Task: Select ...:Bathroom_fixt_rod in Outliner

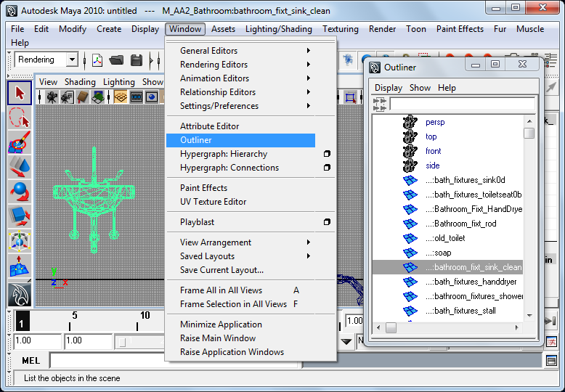Action: 460,224
